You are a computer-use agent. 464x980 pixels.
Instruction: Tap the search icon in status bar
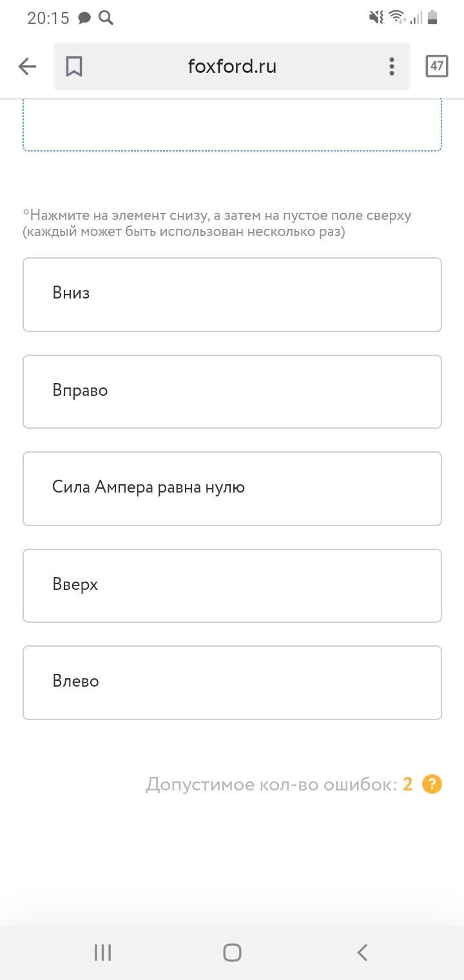[x=106, y=18]
